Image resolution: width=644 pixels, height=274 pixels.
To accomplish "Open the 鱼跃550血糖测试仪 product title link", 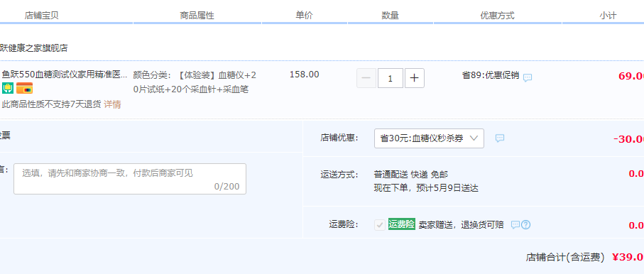I will [65, 75].
